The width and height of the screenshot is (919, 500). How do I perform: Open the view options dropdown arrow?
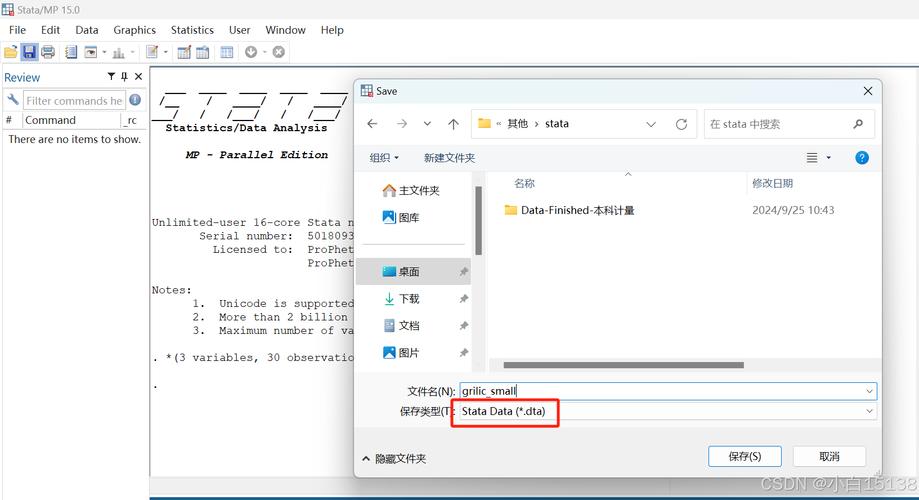[828, 158]
